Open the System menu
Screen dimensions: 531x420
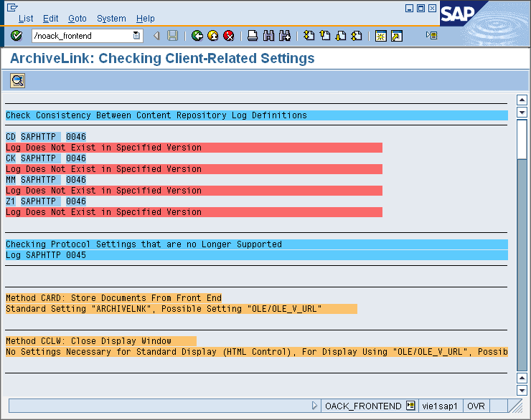tap(111, 19)
